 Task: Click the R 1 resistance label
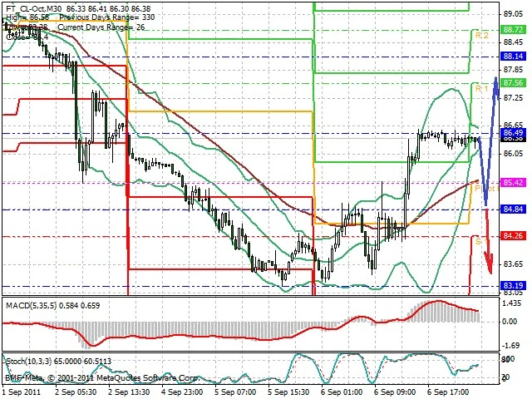pos(482,89)
